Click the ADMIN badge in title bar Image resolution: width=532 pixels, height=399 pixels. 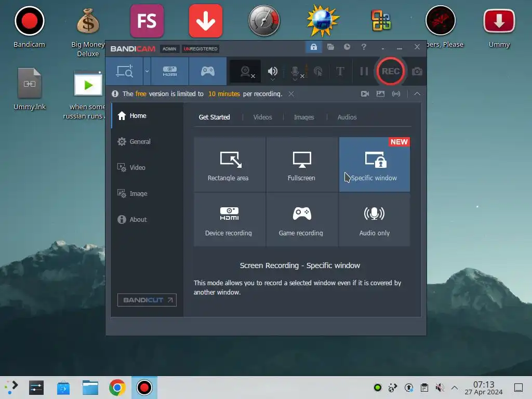169,49
